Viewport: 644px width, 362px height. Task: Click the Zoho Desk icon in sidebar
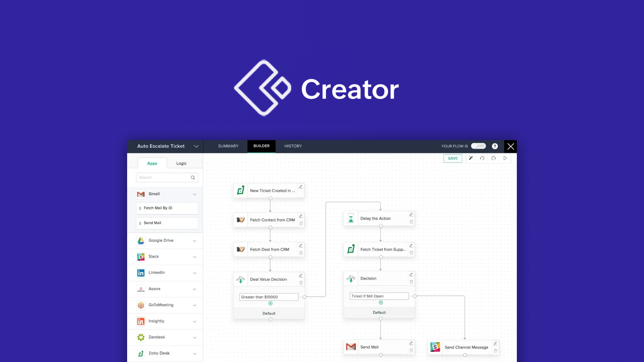coord(141,353)
